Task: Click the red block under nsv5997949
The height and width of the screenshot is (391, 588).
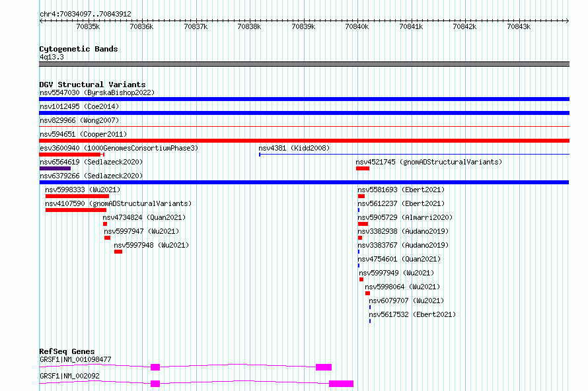Action: 361,279
